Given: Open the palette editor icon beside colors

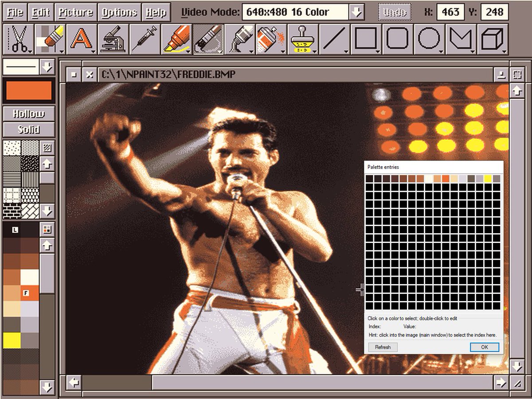Looking at the screenshot, I should point(47,229).
